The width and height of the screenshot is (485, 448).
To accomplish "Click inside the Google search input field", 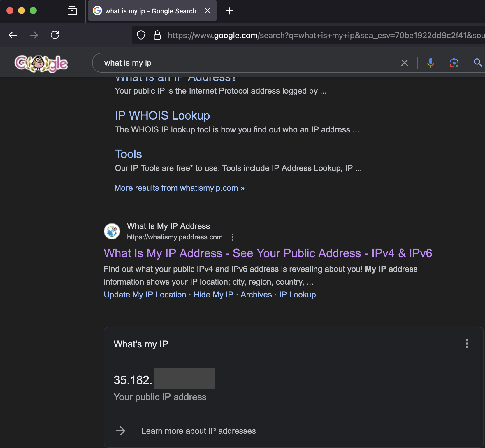I will [x=248, y=63].
